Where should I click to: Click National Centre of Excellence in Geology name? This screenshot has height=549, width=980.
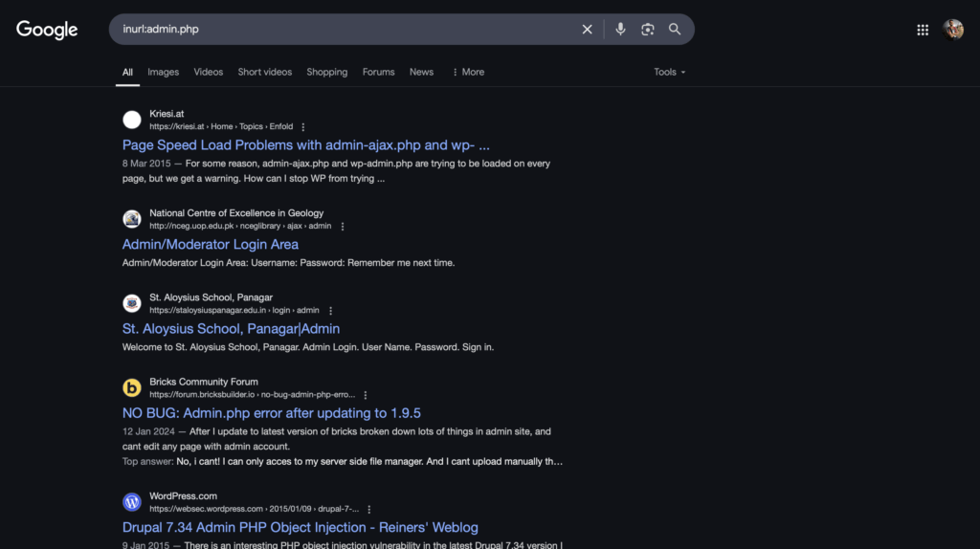tap(236, 213)
